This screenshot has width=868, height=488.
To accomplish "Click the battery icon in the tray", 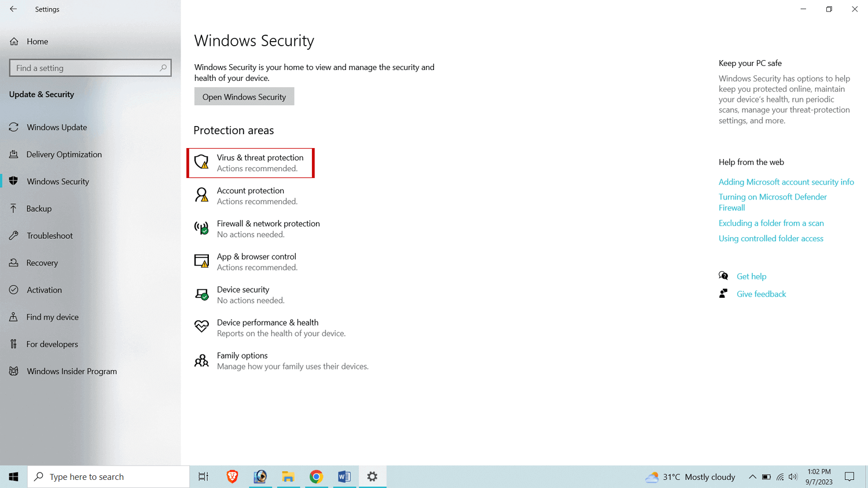I will point(766,477).
